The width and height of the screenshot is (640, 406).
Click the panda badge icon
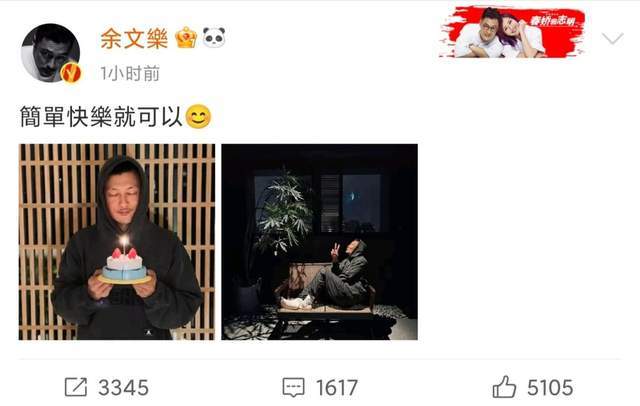[x=214, y=38]
